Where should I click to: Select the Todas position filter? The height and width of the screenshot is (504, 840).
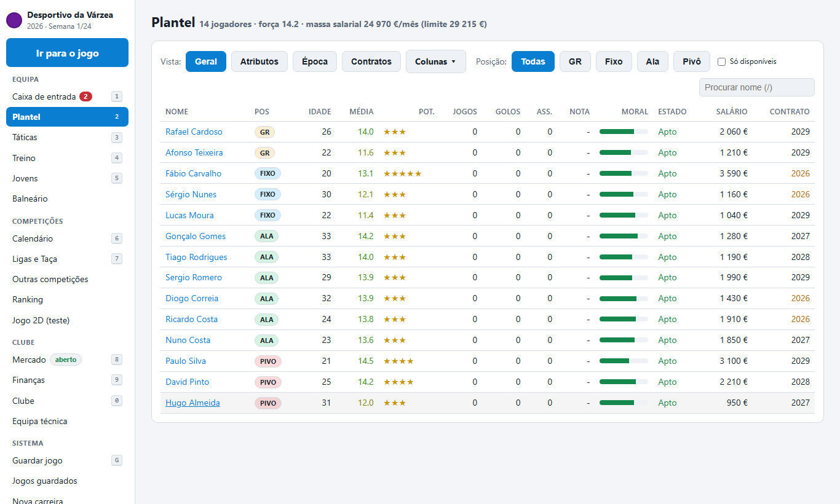coord(533,61)
